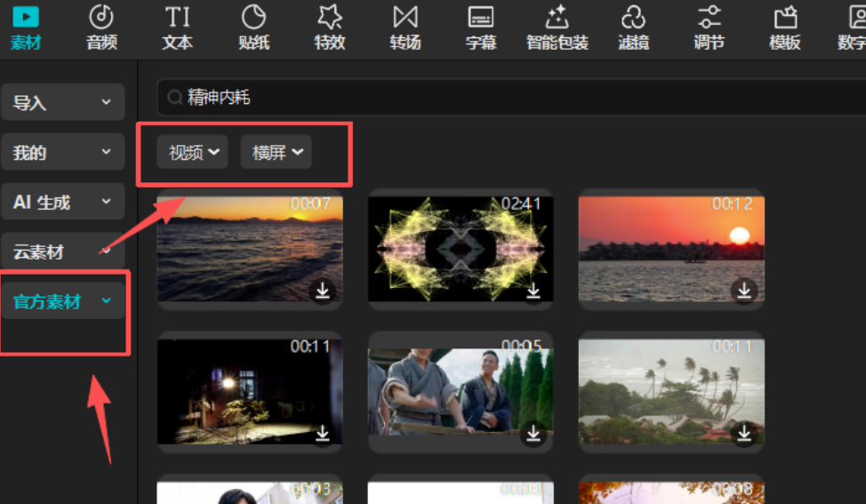Download the ocean sunset 00:07 clip
The width and height of the screenshot is (866, 504).
pos(322,290)
